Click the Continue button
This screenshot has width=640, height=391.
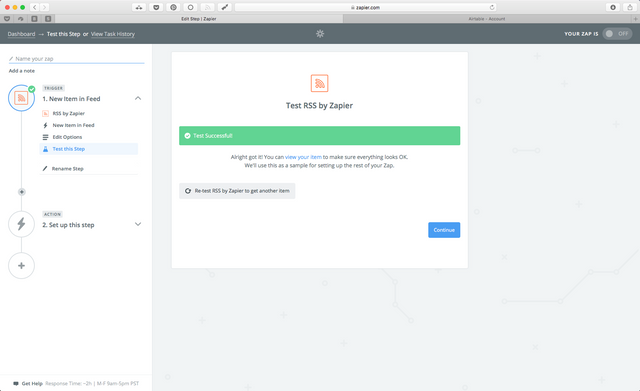click(444, 230)
